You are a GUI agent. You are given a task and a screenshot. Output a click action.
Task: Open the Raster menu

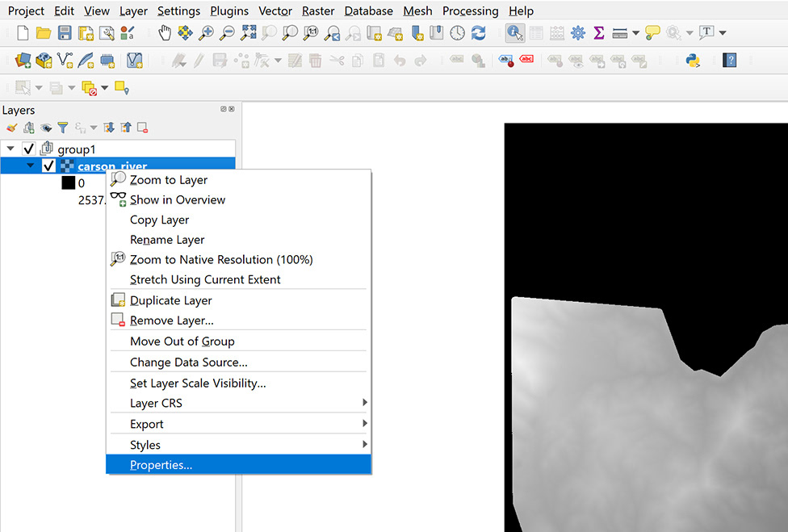point(318,11)
